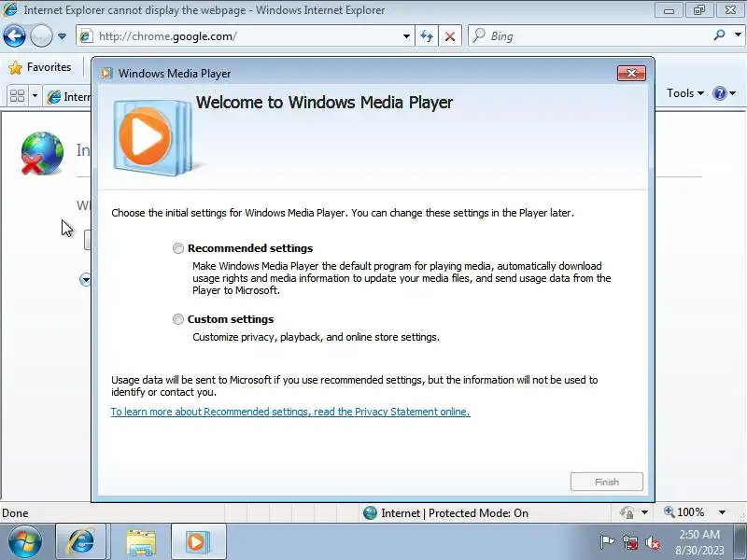Image resolution: width=747 pixels, height=560 pixels.
Task: Click the Internet Explorer taskbar icon
Action: [80, 541]
